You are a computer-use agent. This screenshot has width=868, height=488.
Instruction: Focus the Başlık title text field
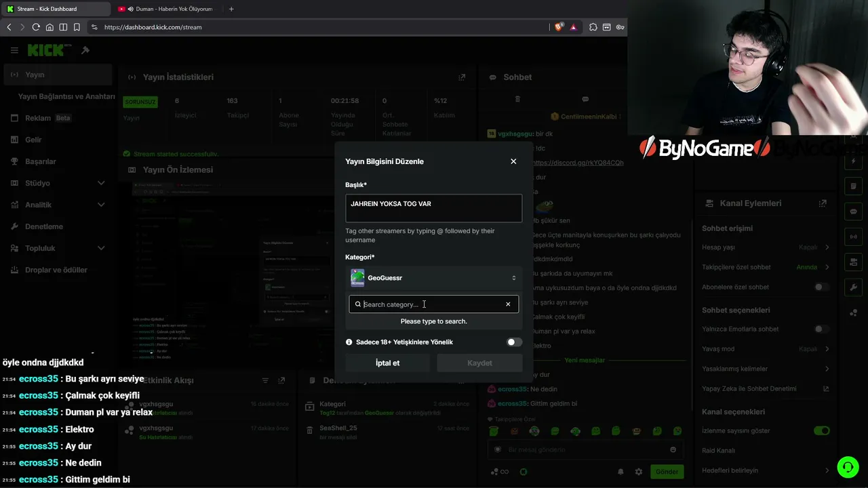tap(434, 208)
